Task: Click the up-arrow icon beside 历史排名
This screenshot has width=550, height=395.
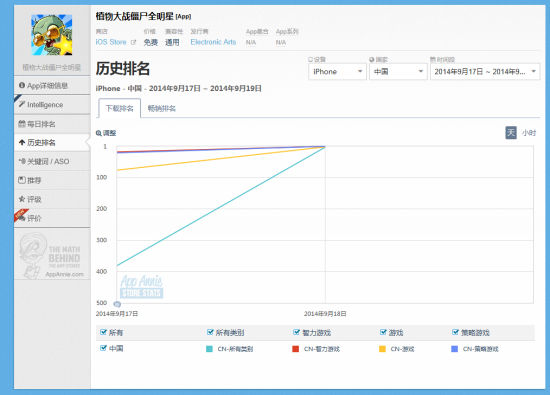Action: 22,142
